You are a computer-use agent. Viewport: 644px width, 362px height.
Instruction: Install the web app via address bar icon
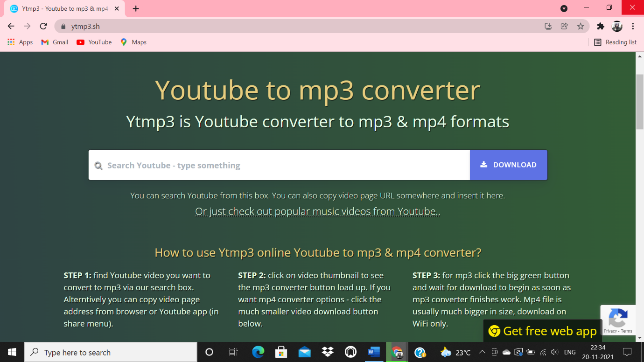548,27
